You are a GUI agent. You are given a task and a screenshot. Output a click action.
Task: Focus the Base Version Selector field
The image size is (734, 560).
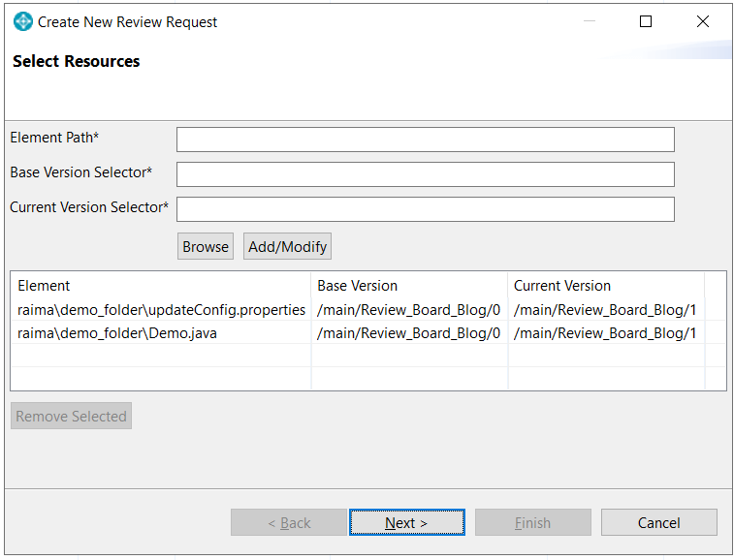[x=425, y=174]
